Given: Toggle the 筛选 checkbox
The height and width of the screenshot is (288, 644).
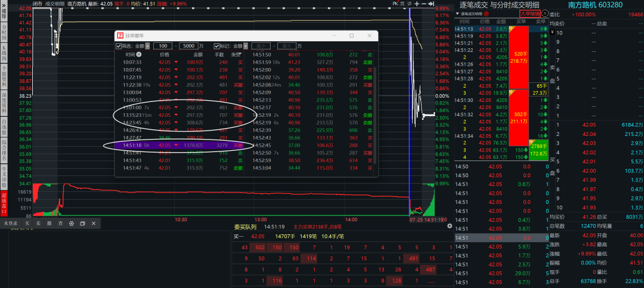Looking at the screenshot, I should click(x=119, y=46).
